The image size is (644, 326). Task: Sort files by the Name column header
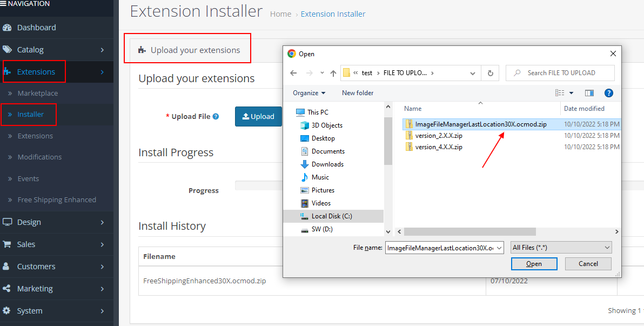(x=412, y=108)
